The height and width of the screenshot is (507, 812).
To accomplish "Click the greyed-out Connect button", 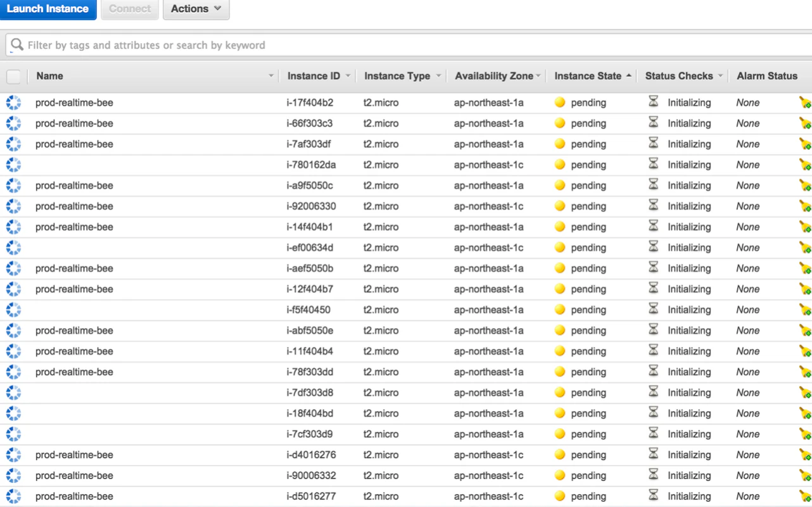I will coord(130,9).
